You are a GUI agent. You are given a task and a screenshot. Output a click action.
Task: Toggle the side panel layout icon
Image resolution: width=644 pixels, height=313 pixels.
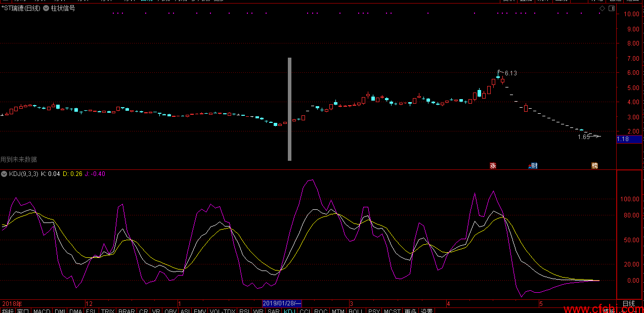[611, 9]
